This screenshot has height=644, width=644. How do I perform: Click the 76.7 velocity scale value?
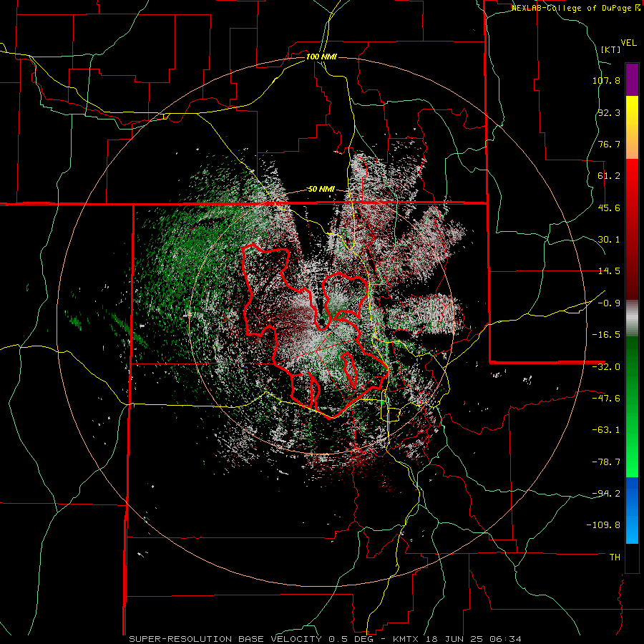tap(609, 144)
